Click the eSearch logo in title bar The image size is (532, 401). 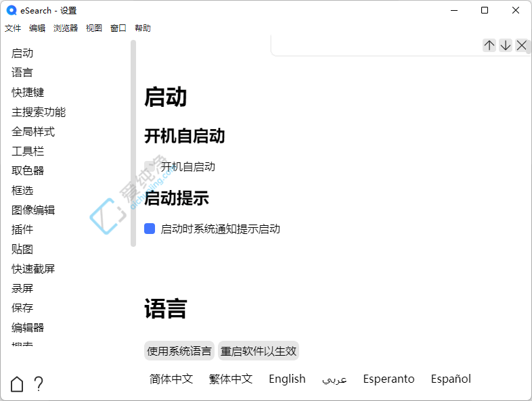(12, 11)
